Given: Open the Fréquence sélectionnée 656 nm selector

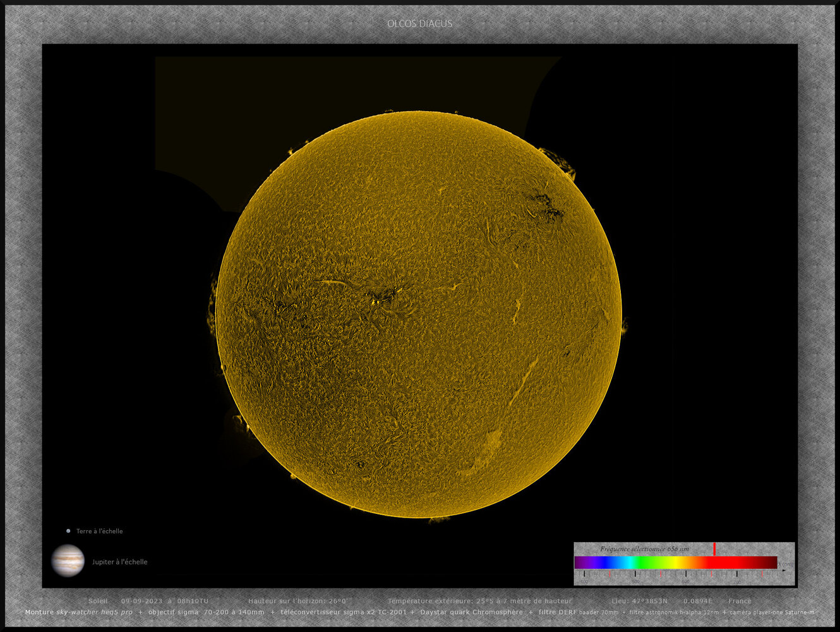Looking at the screenshot, I should [x=645, y=548].
